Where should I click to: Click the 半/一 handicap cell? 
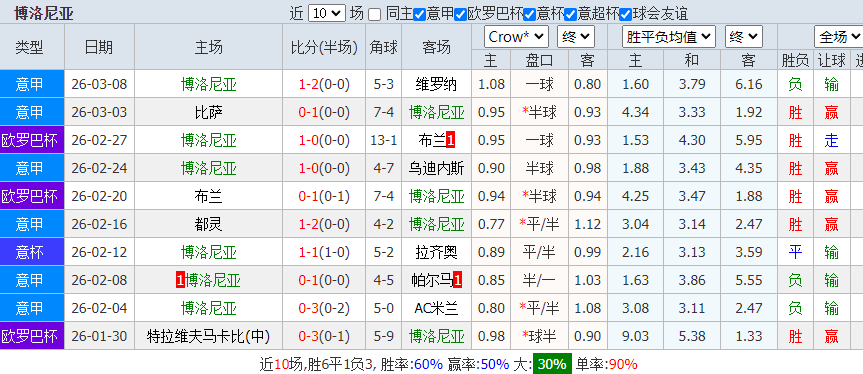point(539,280)
